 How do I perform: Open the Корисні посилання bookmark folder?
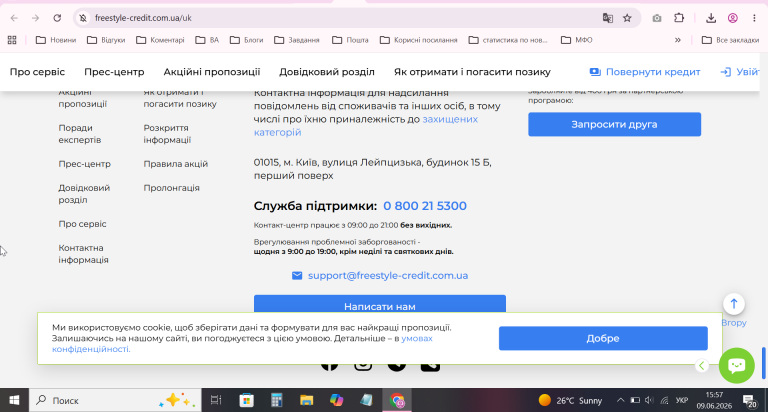tap(419, 40)
